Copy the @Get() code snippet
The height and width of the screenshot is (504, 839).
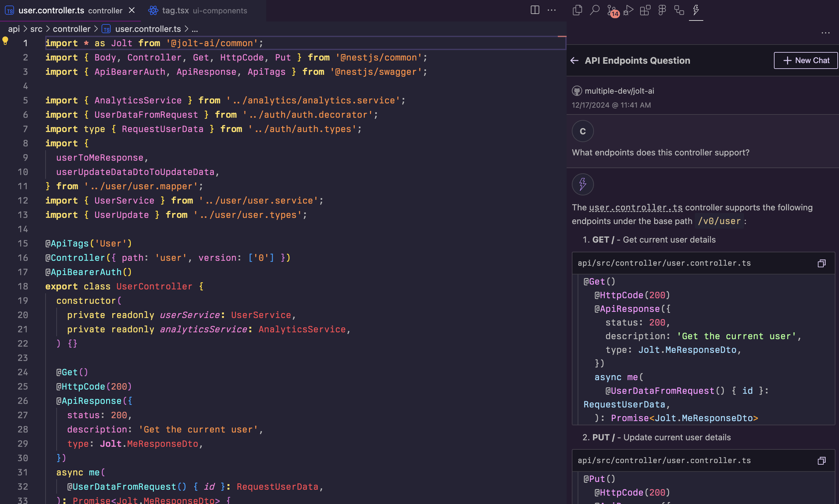click(821, 263)
